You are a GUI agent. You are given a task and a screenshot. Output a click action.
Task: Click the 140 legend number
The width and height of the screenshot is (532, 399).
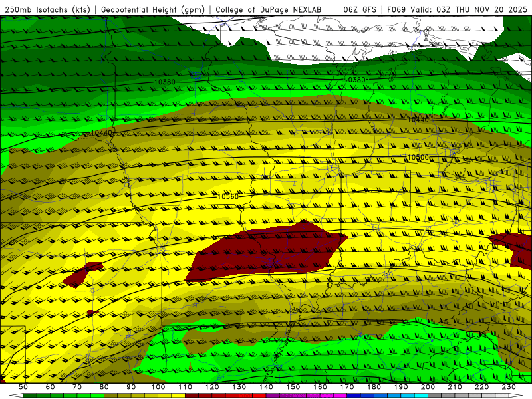pos(266,387)
